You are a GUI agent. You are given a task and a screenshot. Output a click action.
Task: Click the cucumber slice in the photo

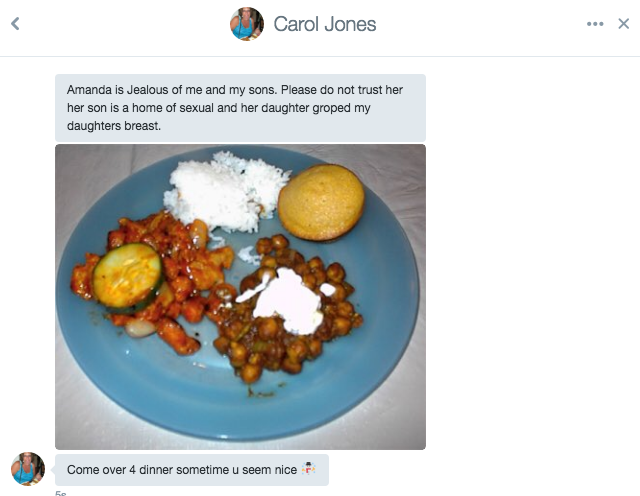tap(127, 277)
